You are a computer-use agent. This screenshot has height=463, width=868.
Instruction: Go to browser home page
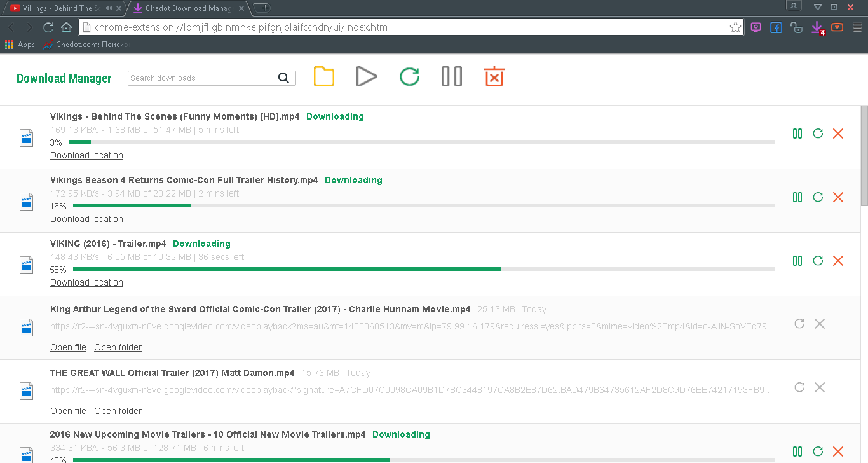pos(66,27)
